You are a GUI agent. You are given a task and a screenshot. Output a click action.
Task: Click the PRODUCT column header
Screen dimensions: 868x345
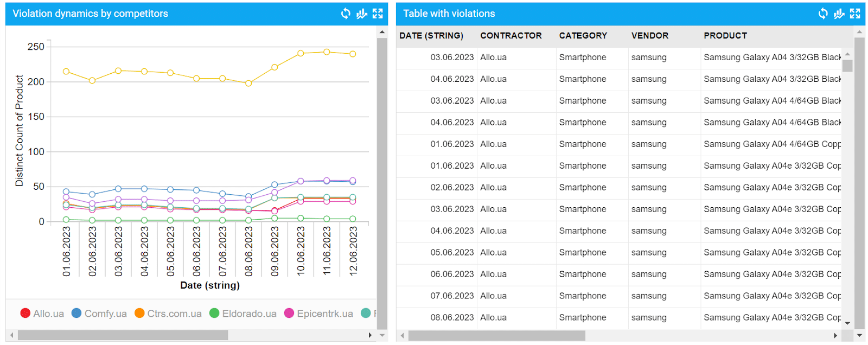coord(725,36)
